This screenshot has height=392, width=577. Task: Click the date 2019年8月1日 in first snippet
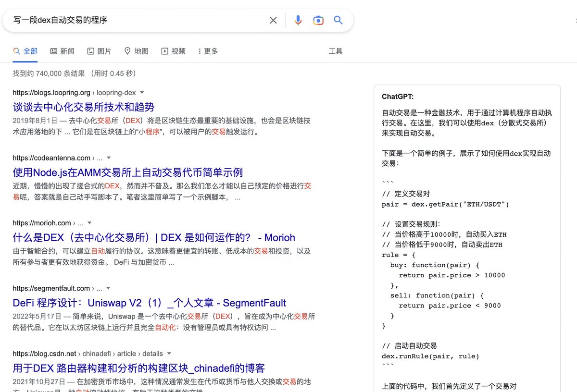point(35,120)
